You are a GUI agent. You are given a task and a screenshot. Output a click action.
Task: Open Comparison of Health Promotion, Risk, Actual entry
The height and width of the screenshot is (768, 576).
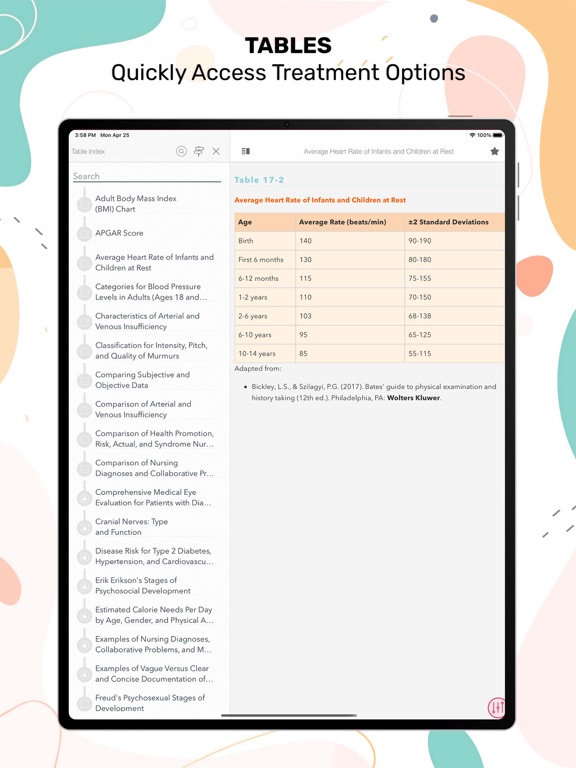pos(154,439)
